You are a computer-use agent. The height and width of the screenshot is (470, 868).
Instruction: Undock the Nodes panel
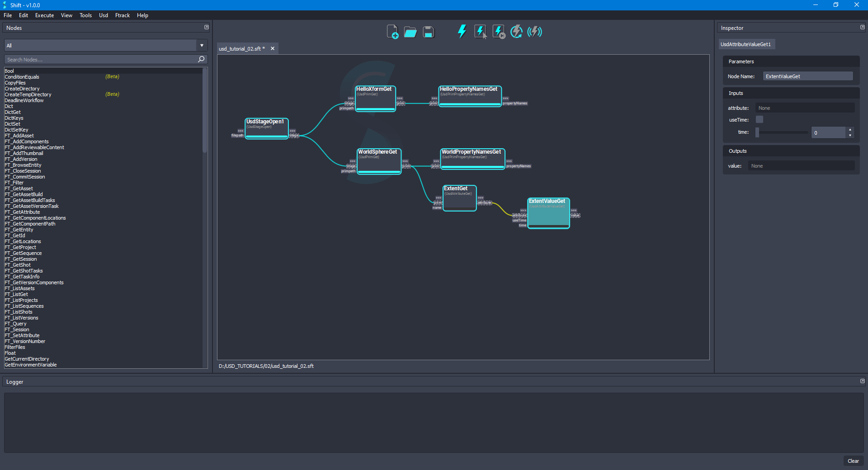pyautogui.click(x=207, y=27)
